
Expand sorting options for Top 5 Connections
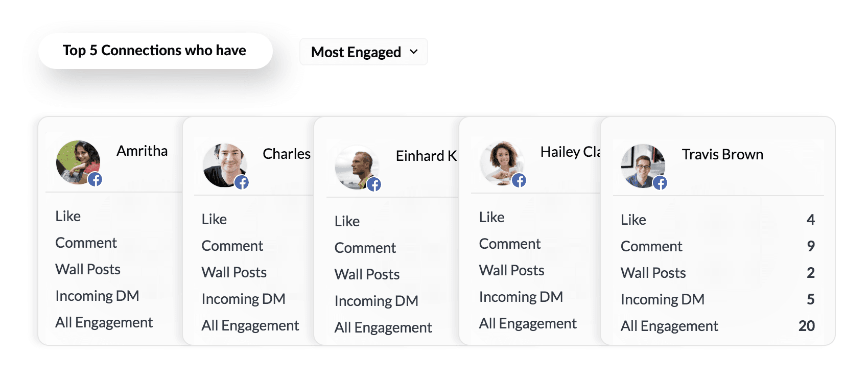[x=363, y=52]
